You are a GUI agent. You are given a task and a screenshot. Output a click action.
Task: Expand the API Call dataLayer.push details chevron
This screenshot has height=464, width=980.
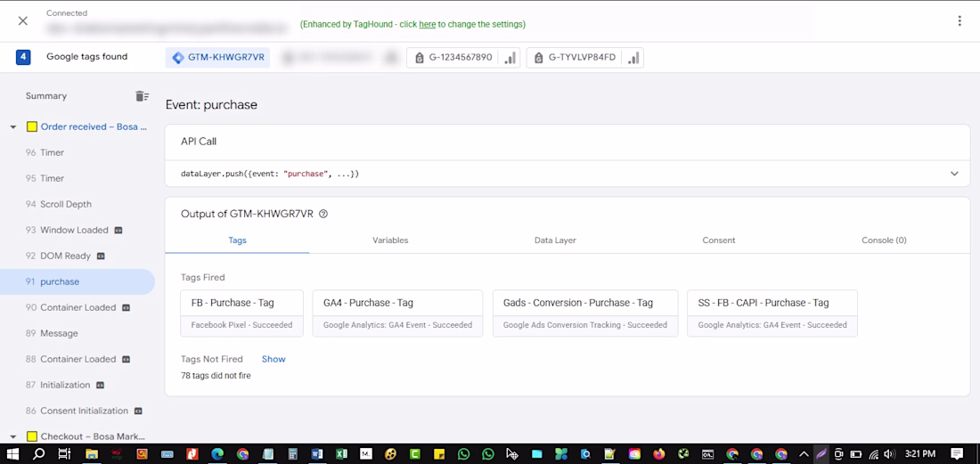(x=954, y=174)
